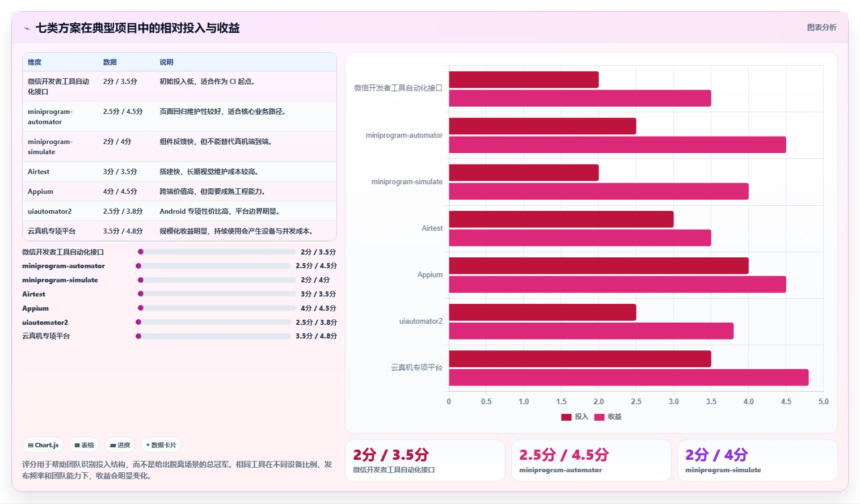Click the 4分 / 4.5分 progress value
Viewport: 860px width, 504px height.
click(x=318, y=308)
